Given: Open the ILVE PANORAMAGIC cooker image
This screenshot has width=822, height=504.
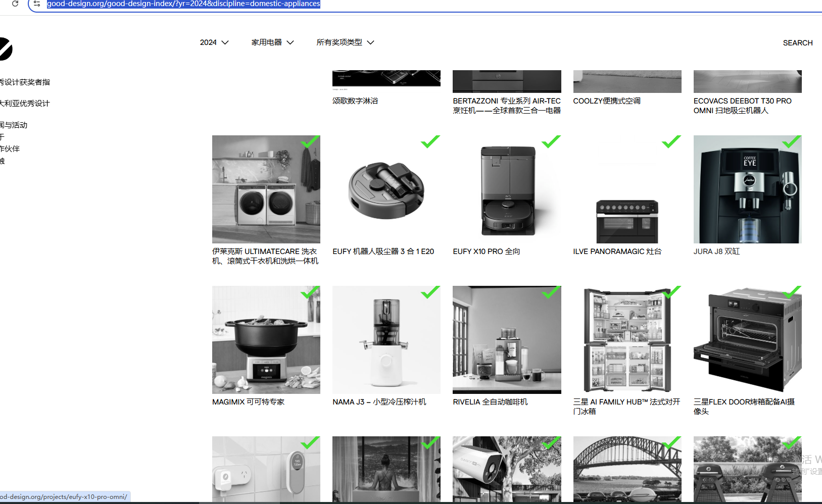Looking at the screenshot, I should click(627, 189).
